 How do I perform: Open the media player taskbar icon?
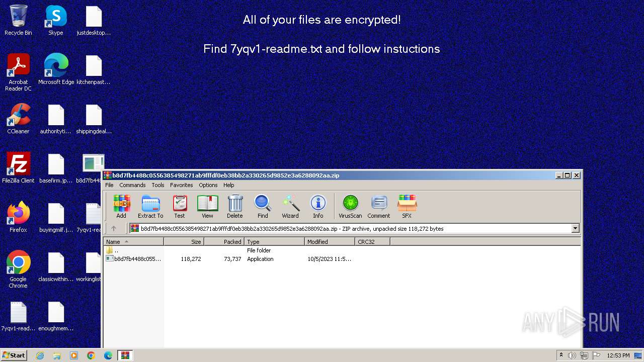pyautogui.click(x=74, y=355)
